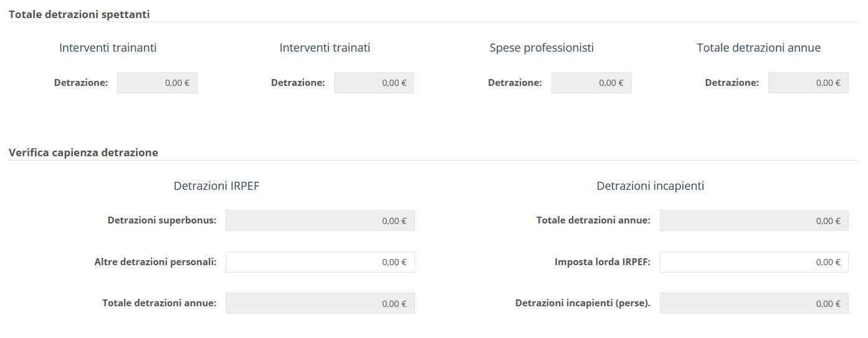This screenshot has height=338, width=868.
Task: Click the Interventi trainati Detrazione field
Action: tap(374, 83)
